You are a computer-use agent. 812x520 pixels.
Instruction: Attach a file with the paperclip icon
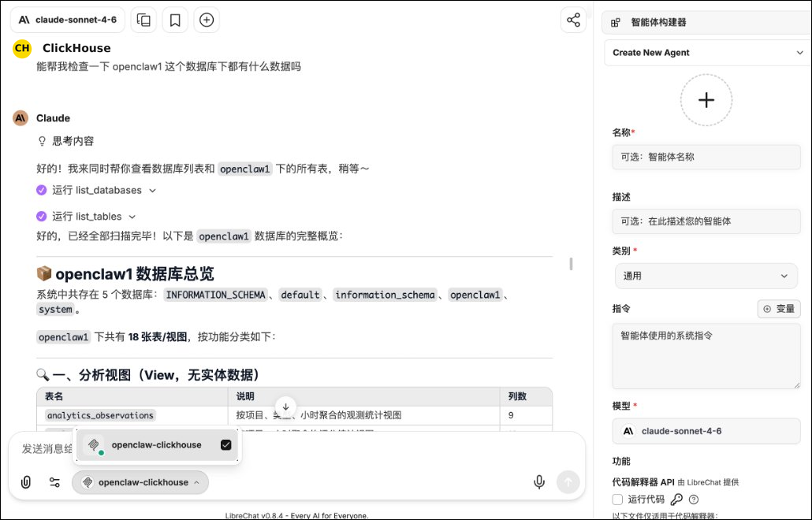click(25, 481)
